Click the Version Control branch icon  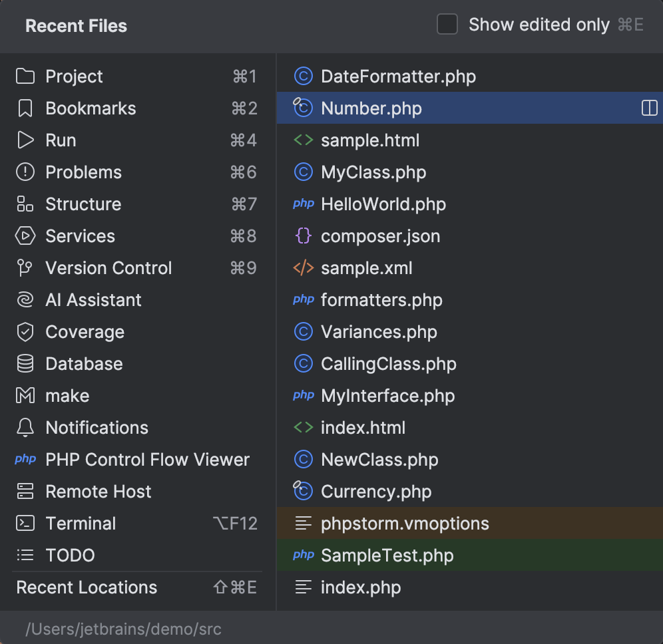(25, 267)
